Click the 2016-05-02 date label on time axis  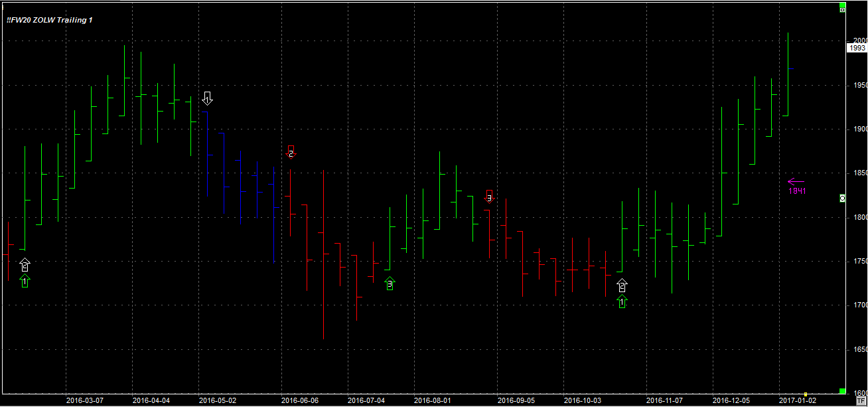click(217, 401)
